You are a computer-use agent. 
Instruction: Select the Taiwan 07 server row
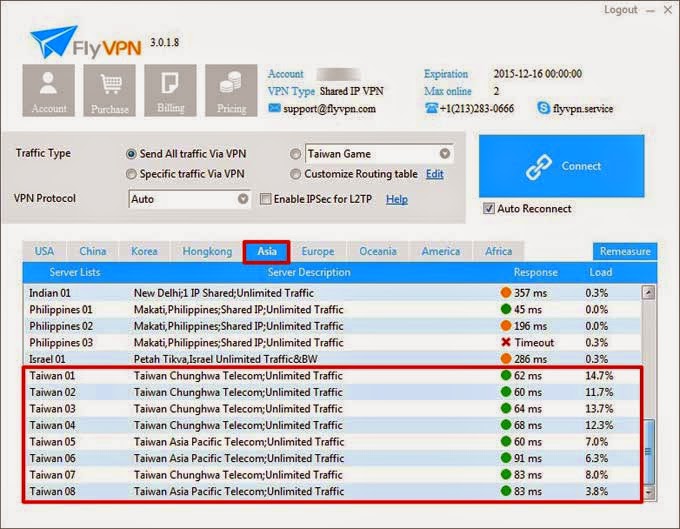(332, 474)
